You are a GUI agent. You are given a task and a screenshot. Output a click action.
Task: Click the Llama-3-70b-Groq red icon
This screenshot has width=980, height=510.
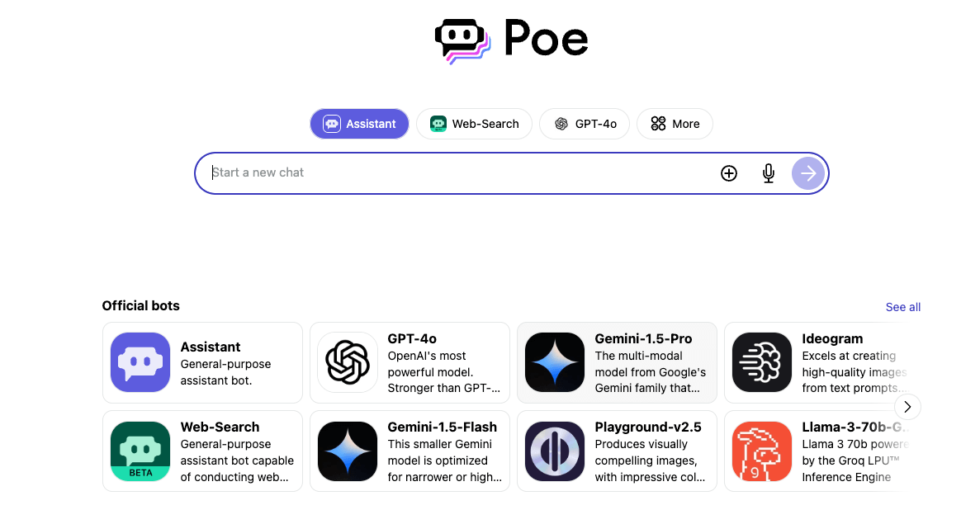pyautogui.click(x=761, y=451)
